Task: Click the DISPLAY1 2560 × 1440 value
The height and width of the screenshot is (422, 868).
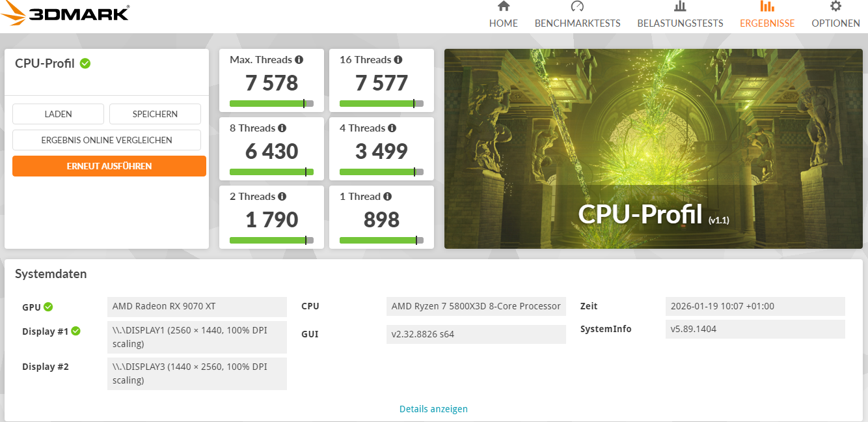Action: pos(197,337)
